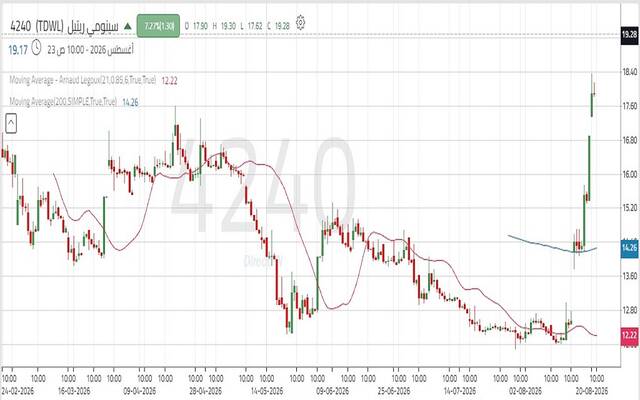Click the 24-02-2026 date axis label
640x400 pixels.
(x=18, y=391)
